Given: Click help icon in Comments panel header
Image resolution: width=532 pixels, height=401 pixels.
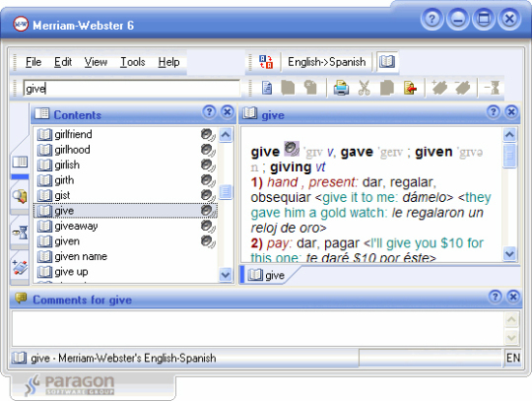Looking at the screenshot, I should click(495, 297).
